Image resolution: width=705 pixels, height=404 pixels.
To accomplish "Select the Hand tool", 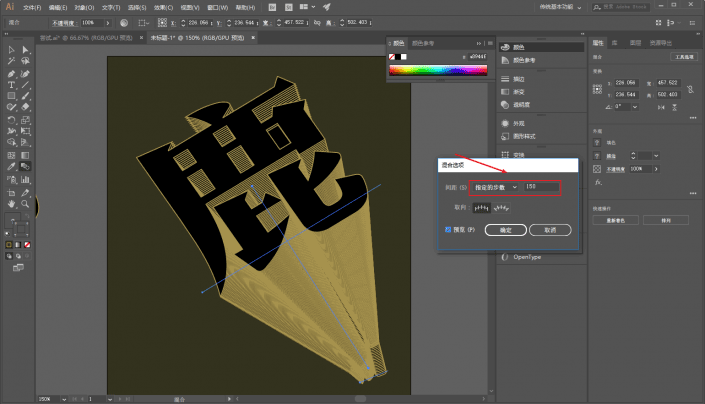I will (x=11, y=204).
